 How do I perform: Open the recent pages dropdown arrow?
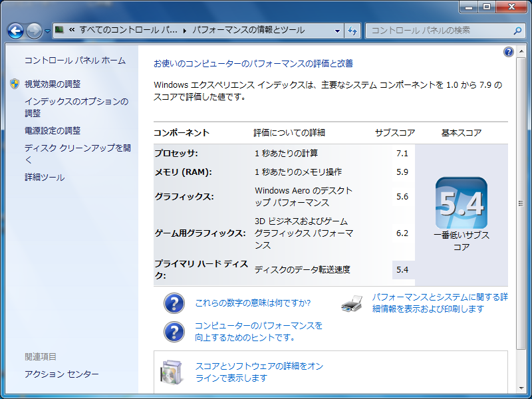[x=47, y=31]
